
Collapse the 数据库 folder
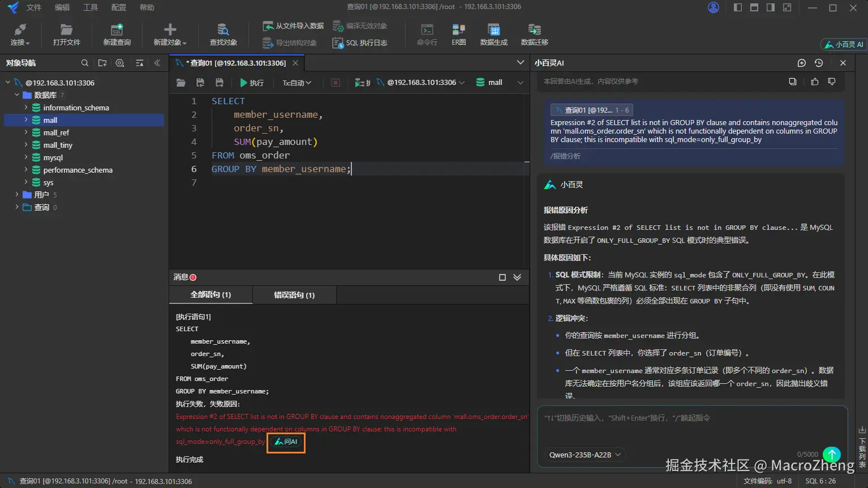[x=17, y=95]
